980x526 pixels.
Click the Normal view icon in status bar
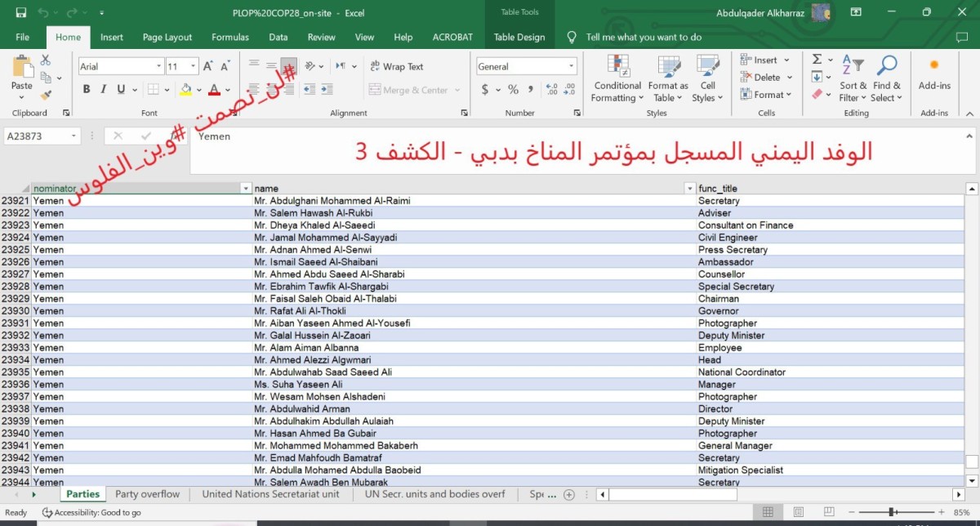[768, 512]
